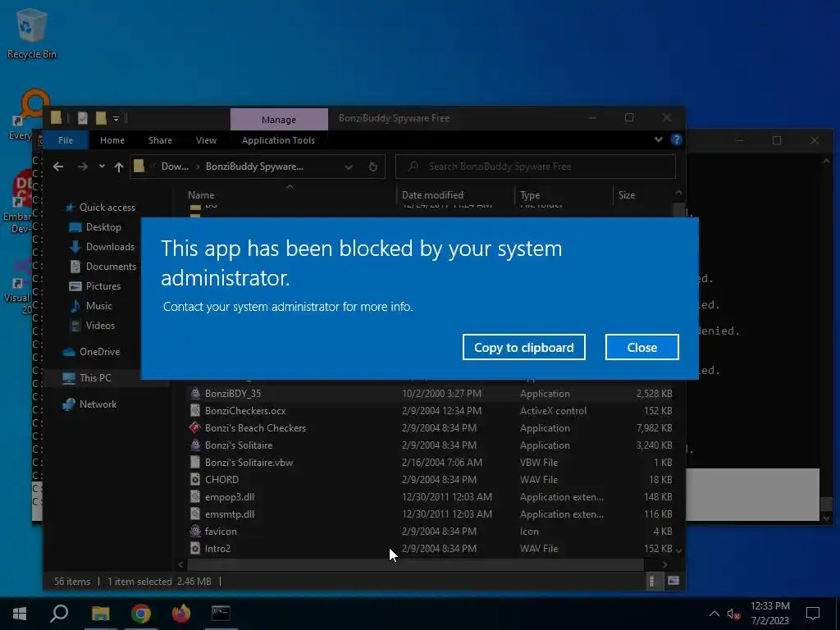Open Explorer help question mark icon
The image size is (840, 630).
coord(676,139)
